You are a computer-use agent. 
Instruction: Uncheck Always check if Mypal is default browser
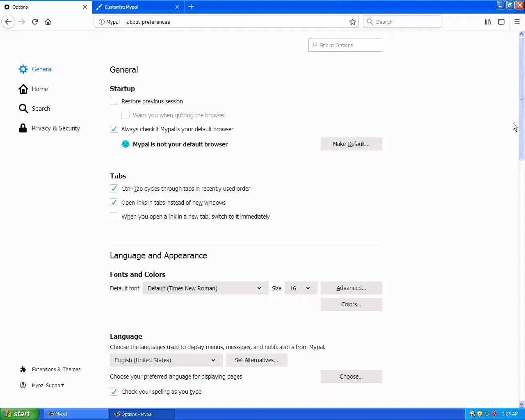point(114,129)
